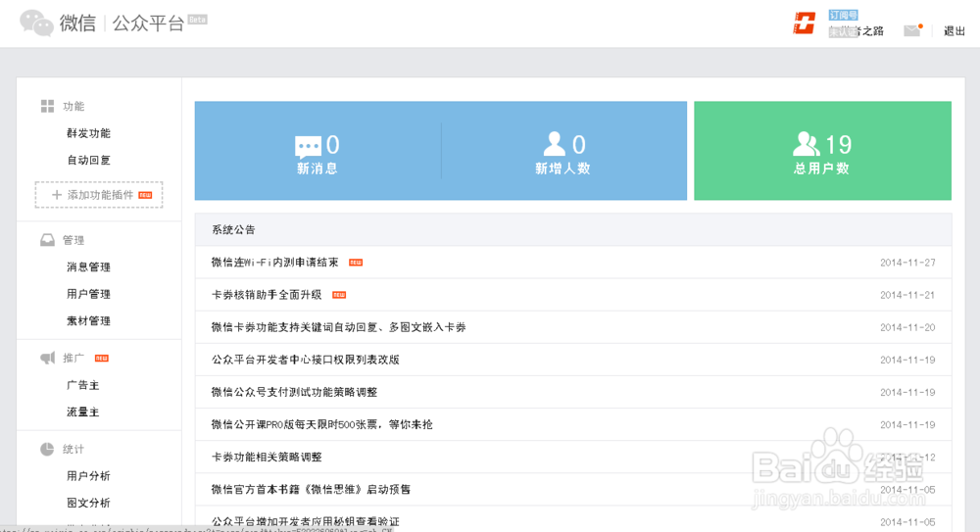The width and height of the screenshot is (980, 532).
Task: Click the 管理 inbox icon
Action: pos(47,240)
